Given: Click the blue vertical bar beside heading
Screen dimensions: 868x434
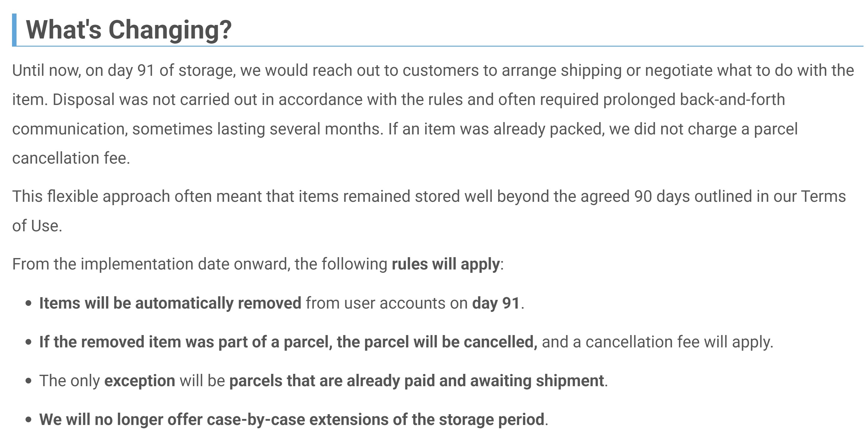Looking at the screenshot, I should [x=14, y=30].
